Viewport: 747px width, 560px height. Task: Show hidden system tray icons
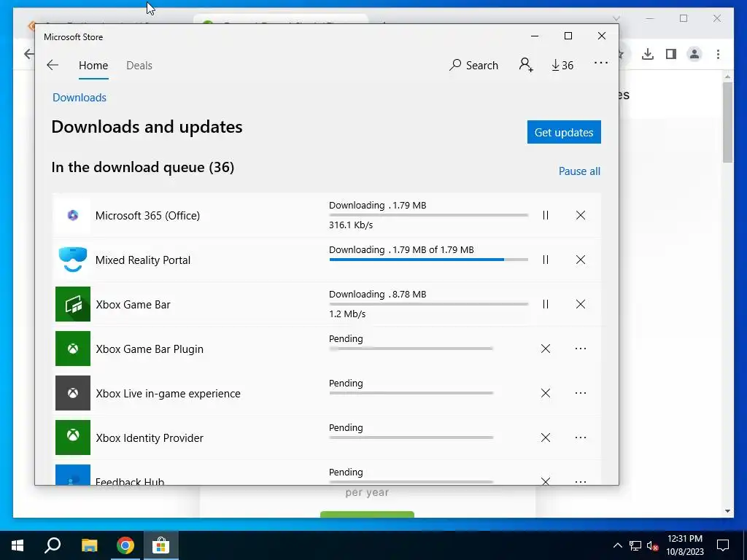[617, 545]
